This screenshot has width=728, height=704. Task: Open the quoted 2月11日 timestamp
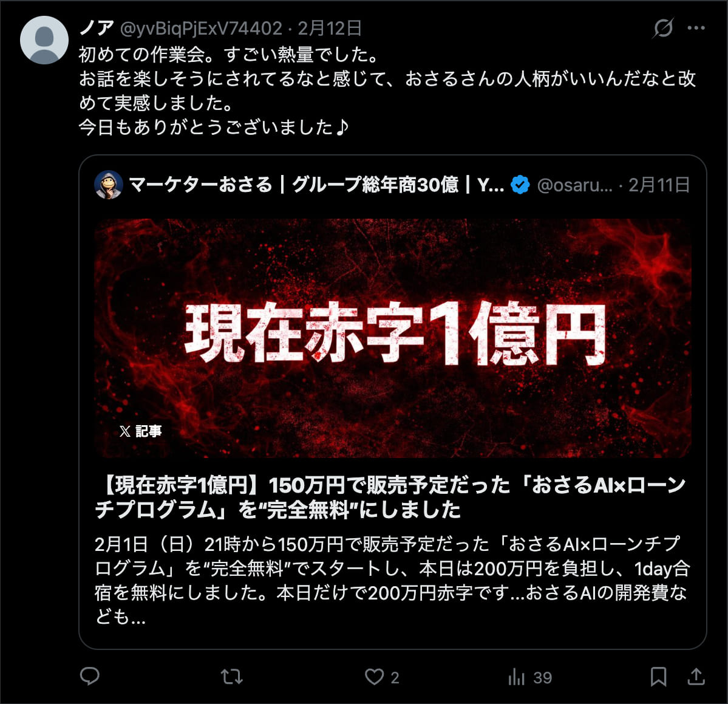click(659, 185)
